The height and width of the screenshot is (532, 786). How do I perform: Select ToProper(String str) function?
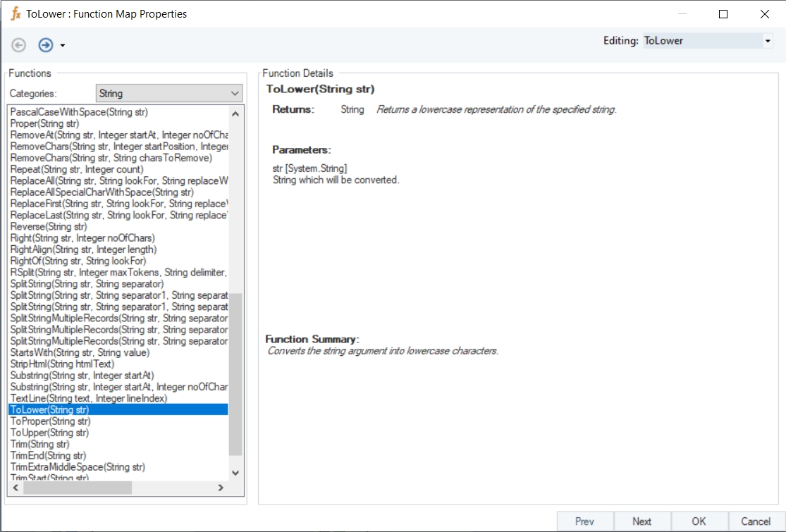point(51,421)
